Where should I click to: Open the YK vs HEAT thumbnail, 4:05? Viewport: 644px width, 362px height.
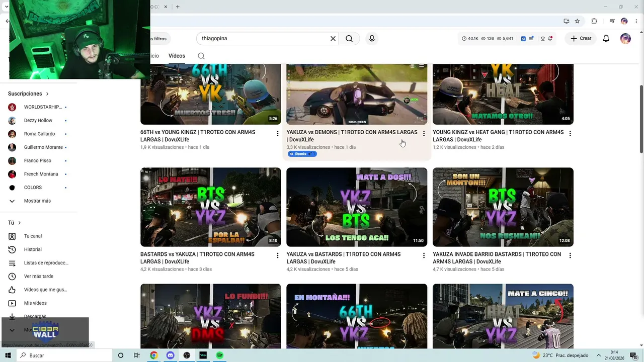pyautogui.click(x=503, y=94)
